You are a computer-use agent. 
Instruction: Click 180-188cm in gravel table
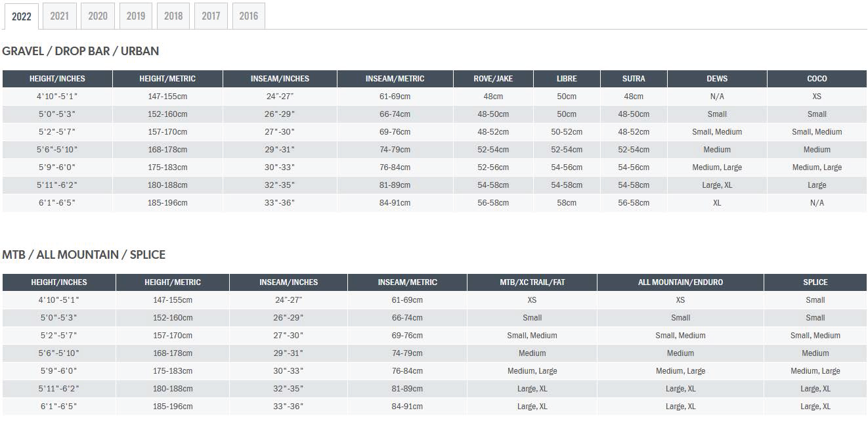click(x=167, y=185)
